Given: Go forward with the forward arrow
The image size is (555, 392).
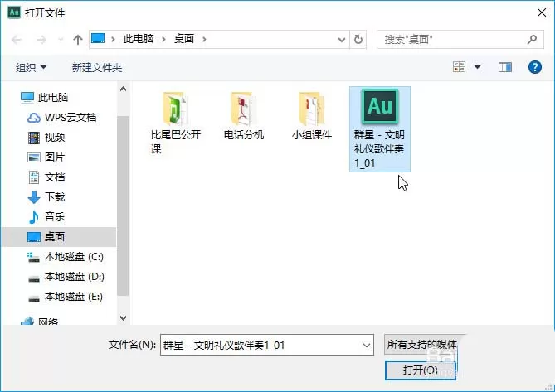Looking at the screenshot, I should (41, 40).
